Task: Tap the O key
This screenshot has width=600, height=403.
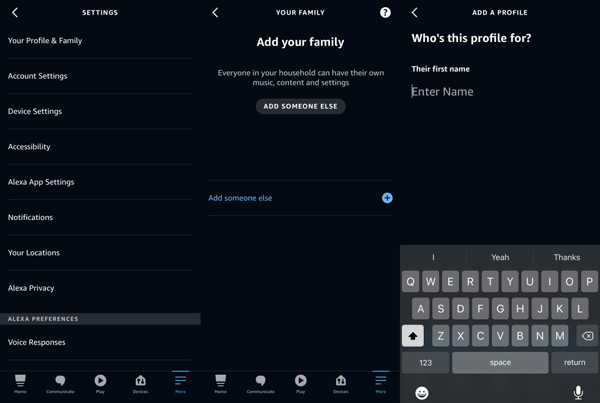Action: (x=569, y=282)
